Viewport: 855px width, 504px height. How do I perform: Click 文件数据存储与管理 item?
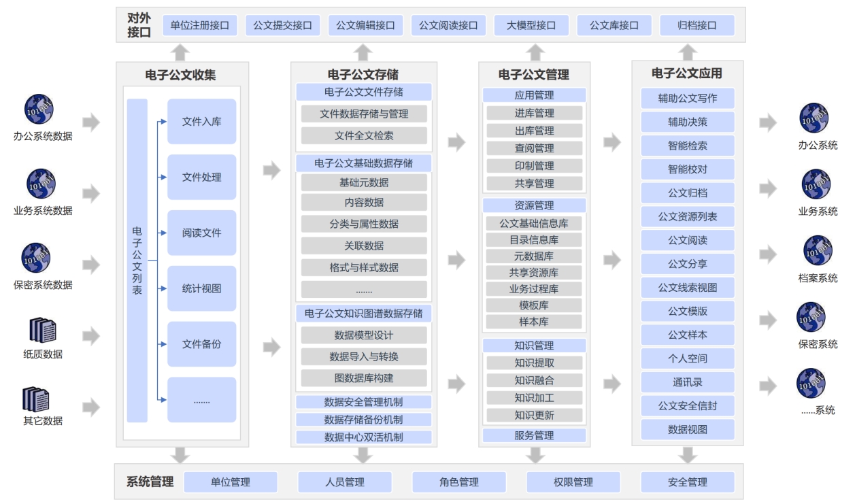coord(364,114)
